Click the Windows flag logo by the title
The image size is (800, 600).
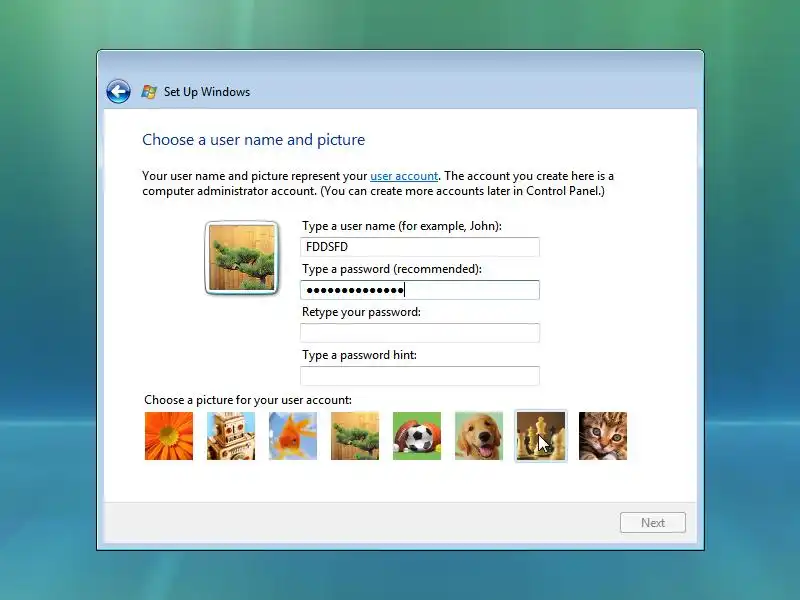pos(149,92)
